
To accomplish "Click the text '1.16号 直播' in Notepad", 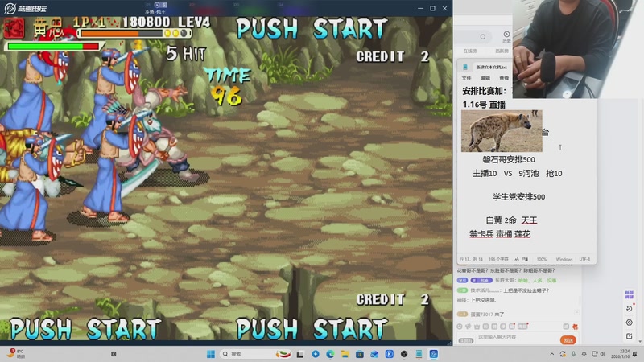I will tap(484, 105).
